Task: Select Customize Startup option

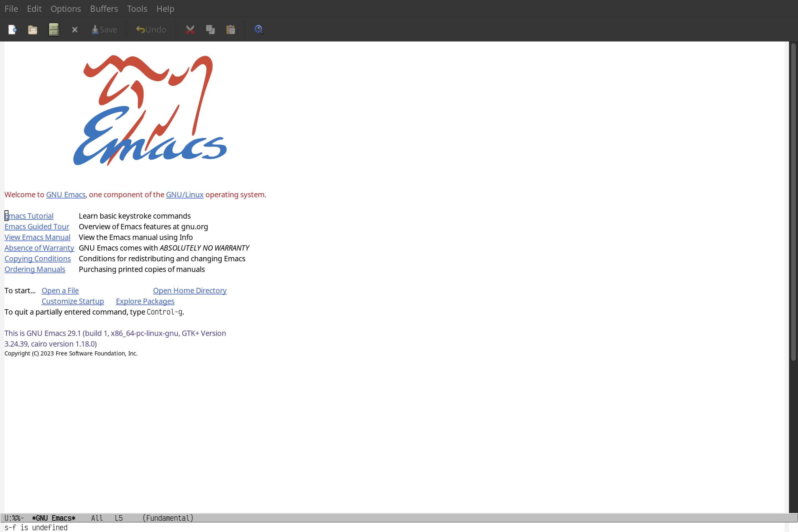Action: click(72, 301)
